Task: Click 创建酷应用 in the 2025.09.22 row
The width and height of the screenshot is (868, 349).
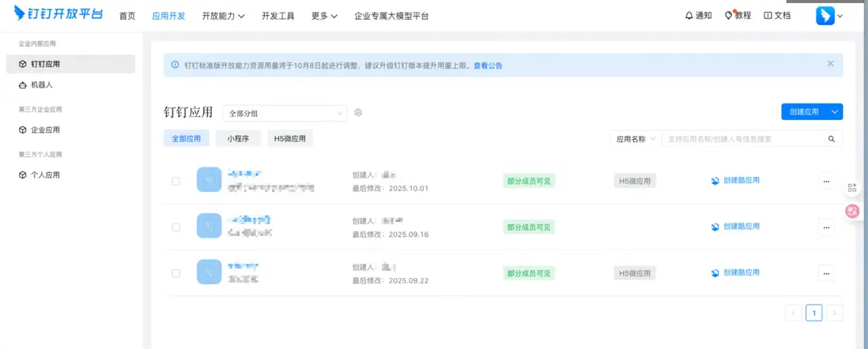Action: click(735, 272)
